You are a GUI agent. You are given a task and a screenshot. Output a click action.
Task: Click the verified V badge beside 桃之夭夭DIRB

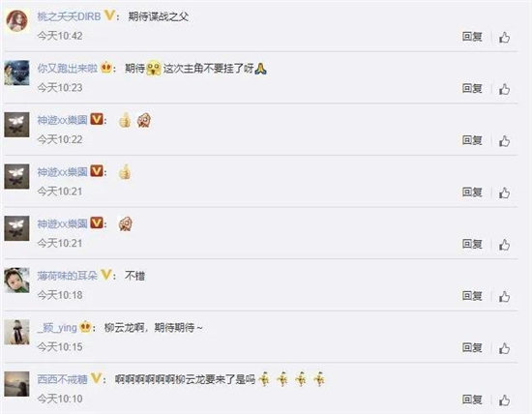tap(109, 15)
